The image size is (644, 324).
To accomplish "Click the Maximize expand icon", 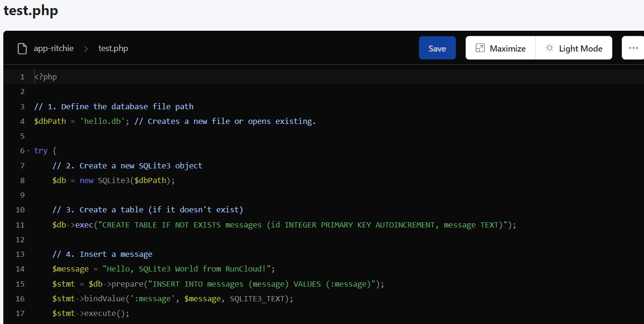I will click(480, 48).
